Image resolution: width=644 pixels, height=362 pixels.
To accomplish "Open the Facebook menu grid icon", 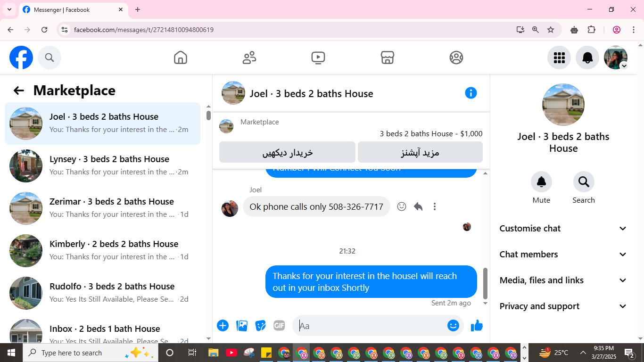I will pyautogui.click(x=559, y=58).
